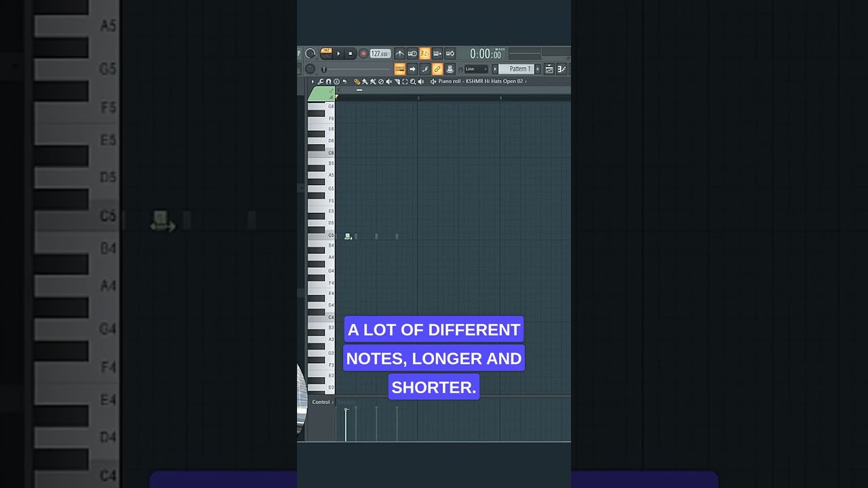Open the Playlist view icon
Screen dimensions: 868x488
tap(549, 68)
